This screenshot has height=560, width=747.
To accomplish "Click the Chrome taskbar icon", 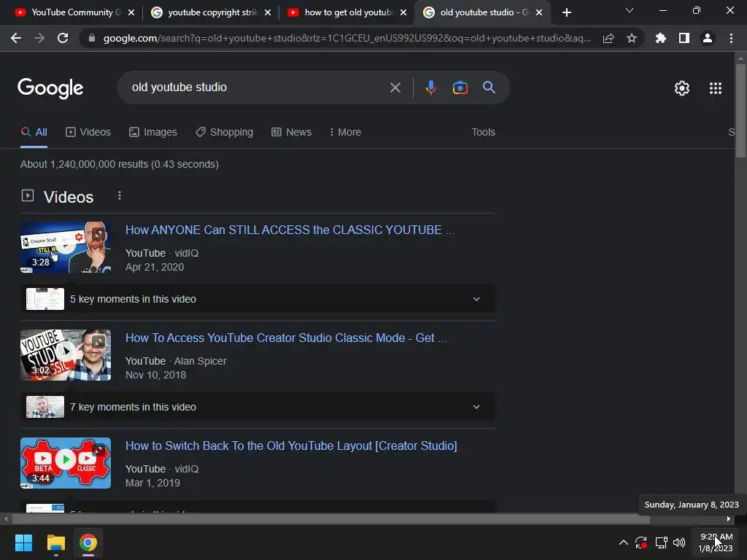I will [88, 542].
